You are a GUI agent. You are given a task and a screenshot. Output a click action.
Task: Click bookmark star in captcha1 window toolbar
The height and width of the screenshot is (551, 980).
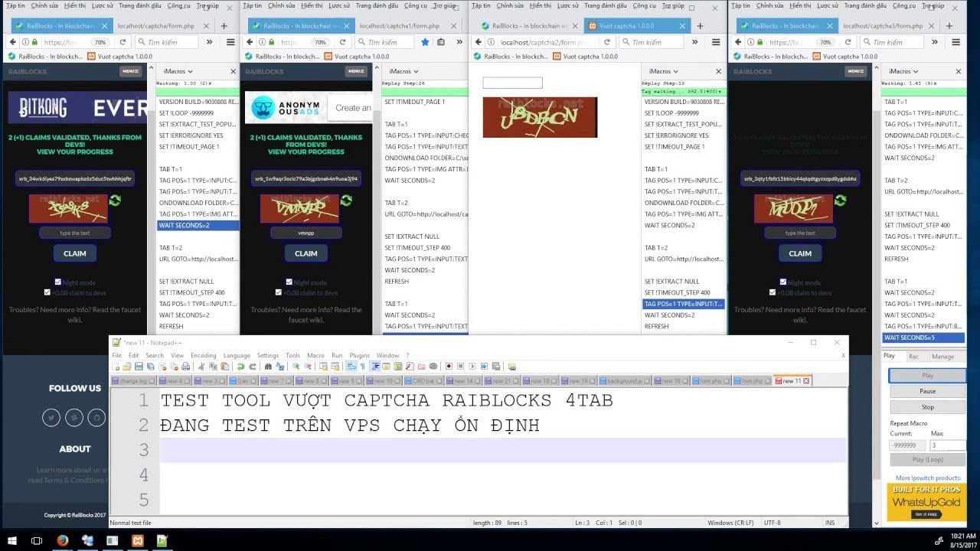(425, 42)
